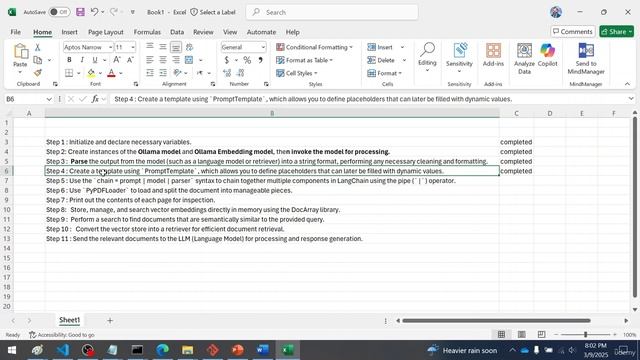This screenshot has width=640, height=360.
Task: Switch to Page Break Preview icon
Action: click(x=541, y=334)
